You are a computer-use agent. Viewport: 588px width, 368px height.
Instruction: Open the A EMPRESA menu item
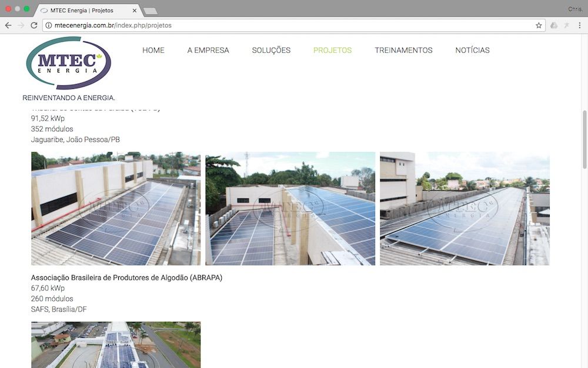tap(208, 51)
